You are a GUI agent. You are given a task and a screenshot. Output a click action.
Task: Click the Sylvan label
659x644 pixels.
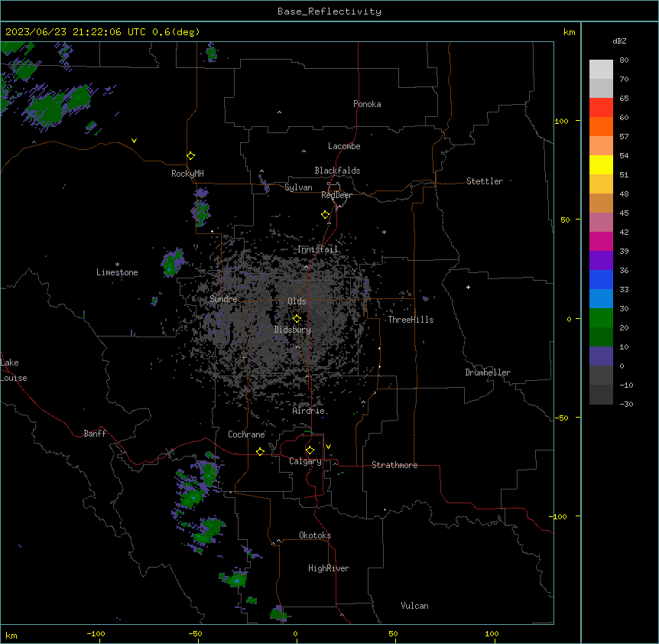coord(298,187)
